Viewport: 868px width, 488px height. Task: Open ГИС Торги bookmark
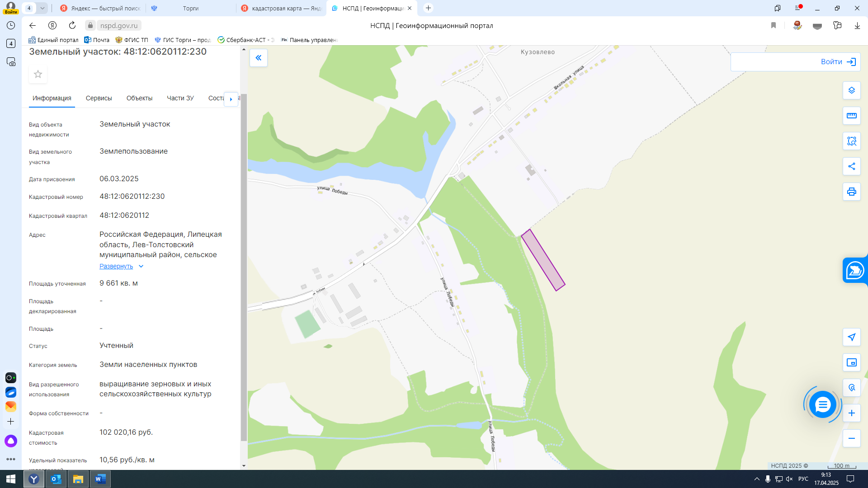tap(183, 40)
